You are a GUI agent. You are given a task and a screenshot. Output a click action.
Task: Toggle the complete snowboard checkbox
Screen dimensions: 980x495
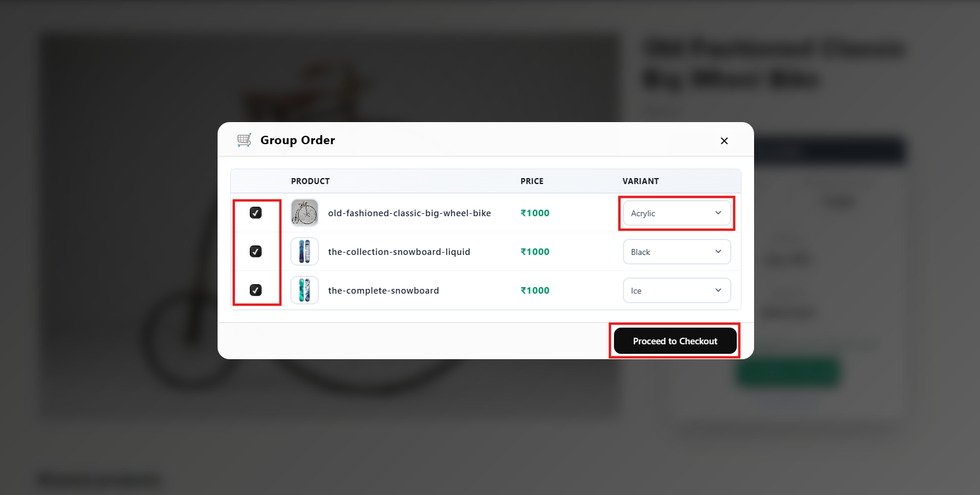point(256,290)
